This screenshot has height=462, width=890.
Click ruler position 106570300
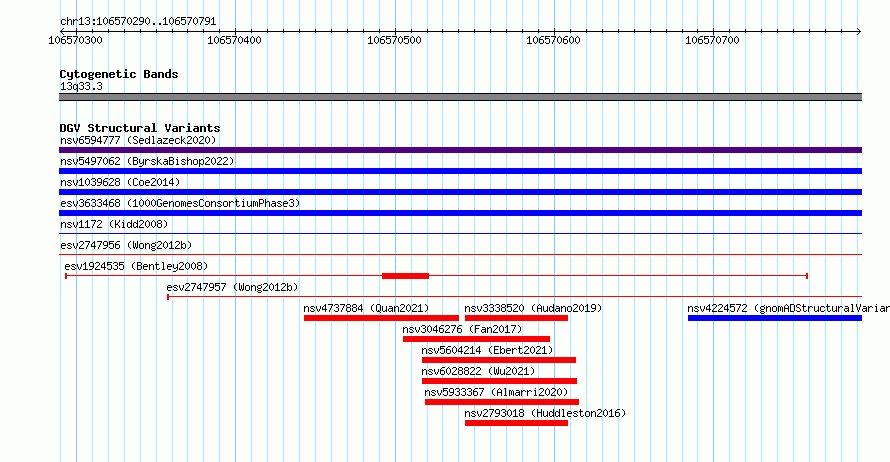pos(75,40)
